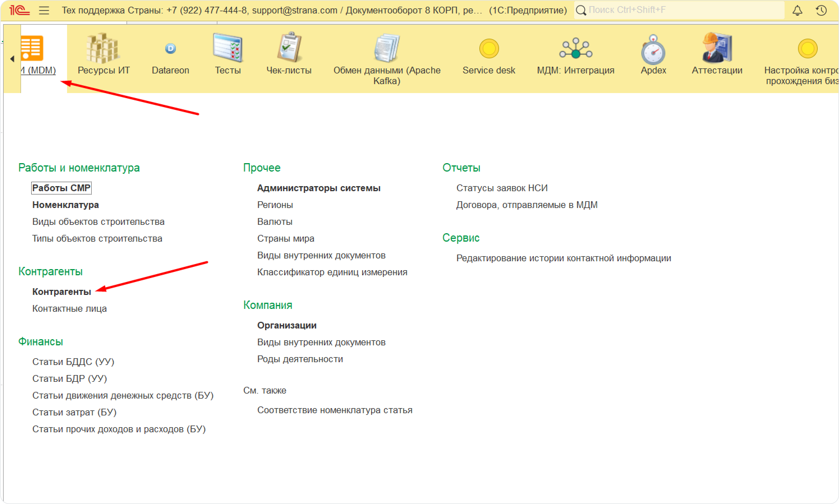
Task: Open the Ресурсы ИТ section icon
Action: 103,48
